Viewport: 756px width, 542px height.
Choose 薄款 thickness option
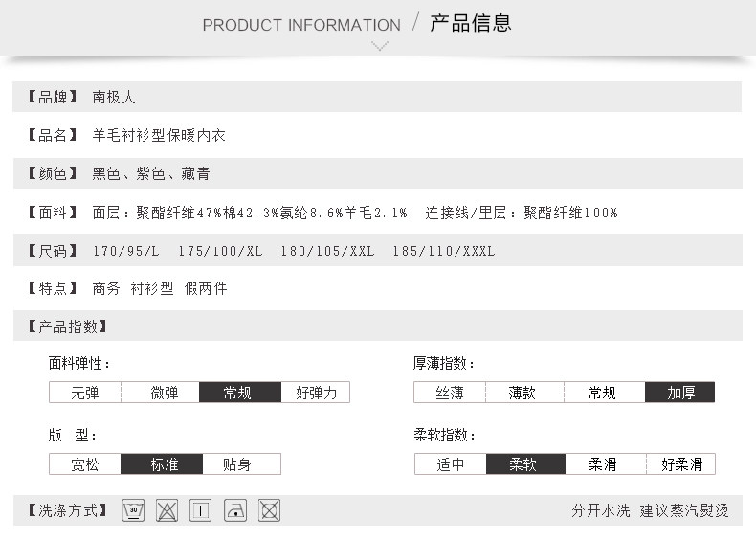pos(524,393)
